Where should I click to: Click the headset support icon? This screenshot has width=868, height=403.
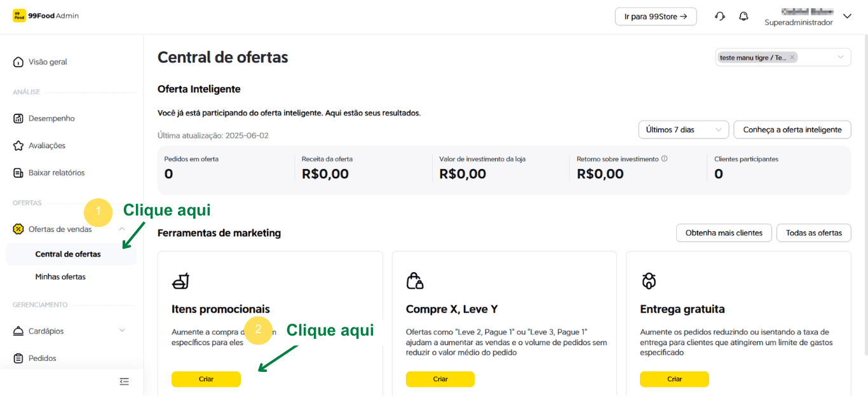pyautogui.click(x=720, y=17)
